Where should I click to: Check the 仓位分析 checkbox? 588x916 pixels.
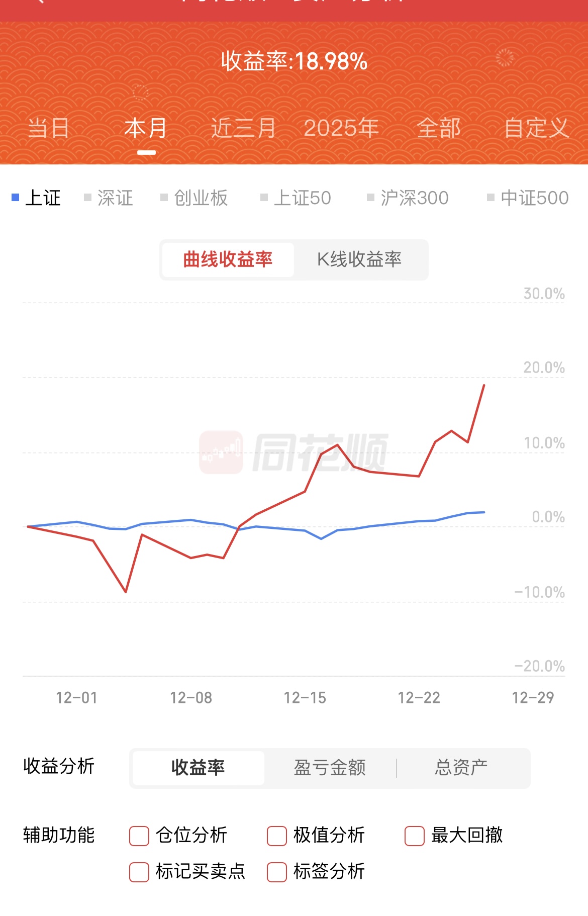pos(139,836)
